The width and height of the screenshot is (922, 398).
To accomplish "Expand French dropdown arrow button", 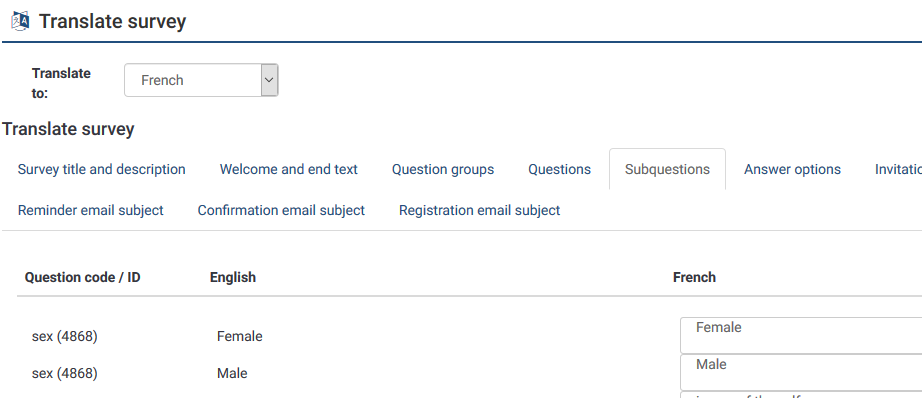I will [x=269, y=80].
